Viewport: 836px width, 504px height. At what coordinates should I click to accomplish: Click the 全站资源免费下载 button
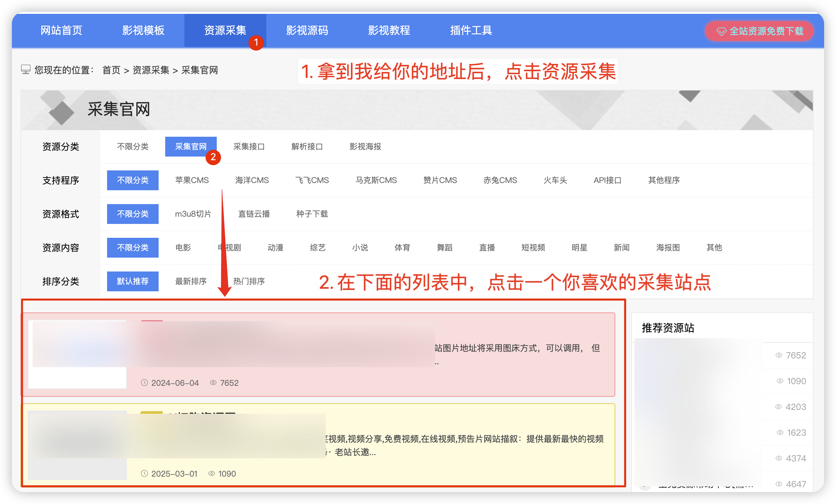(x=759, y=31)
